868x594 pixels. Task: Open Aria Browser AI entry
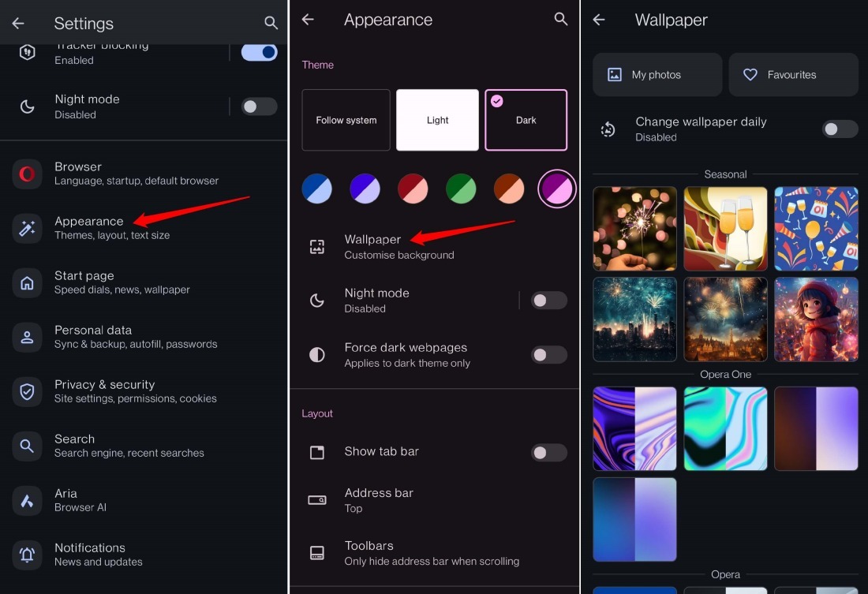click(x=144, y=500)
